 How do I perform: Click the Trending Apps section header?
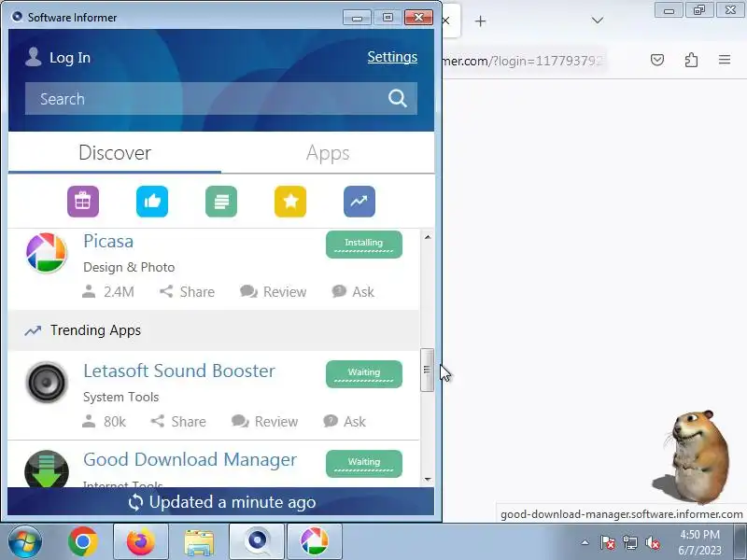click(214, 330)
